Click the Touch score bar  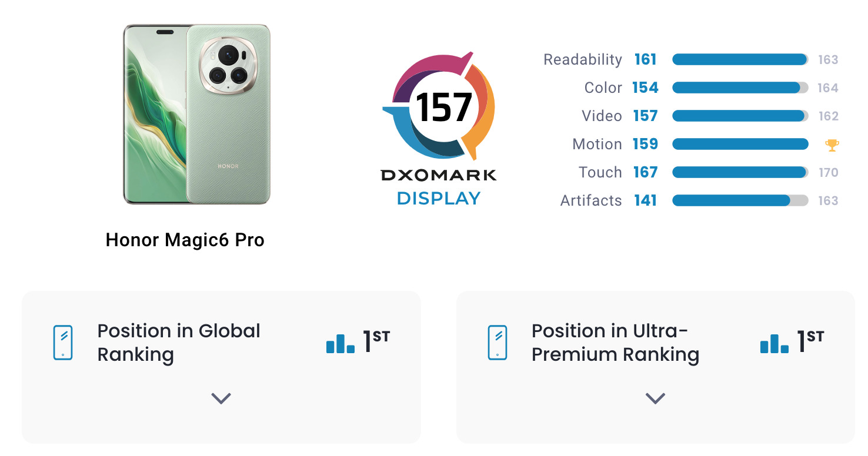point(740,172)
